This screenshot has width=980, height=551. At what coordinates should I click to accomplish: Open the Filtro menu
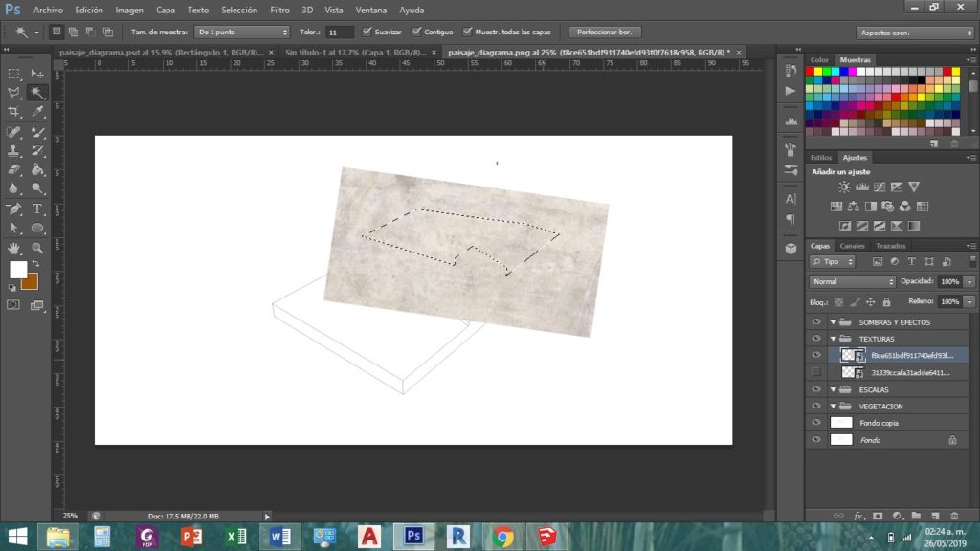279,10
